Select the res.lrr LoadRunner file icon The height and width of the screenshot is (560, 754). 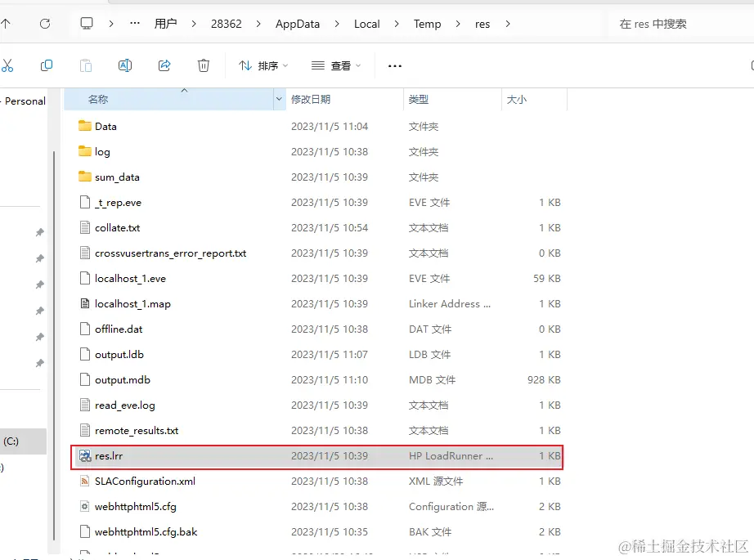85,455
